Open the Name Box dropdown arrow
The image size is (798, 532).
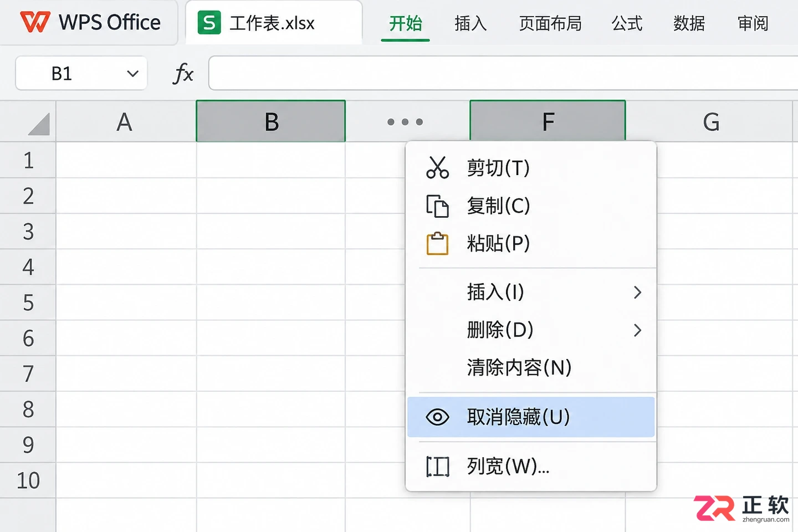click(x=132, y=74)
